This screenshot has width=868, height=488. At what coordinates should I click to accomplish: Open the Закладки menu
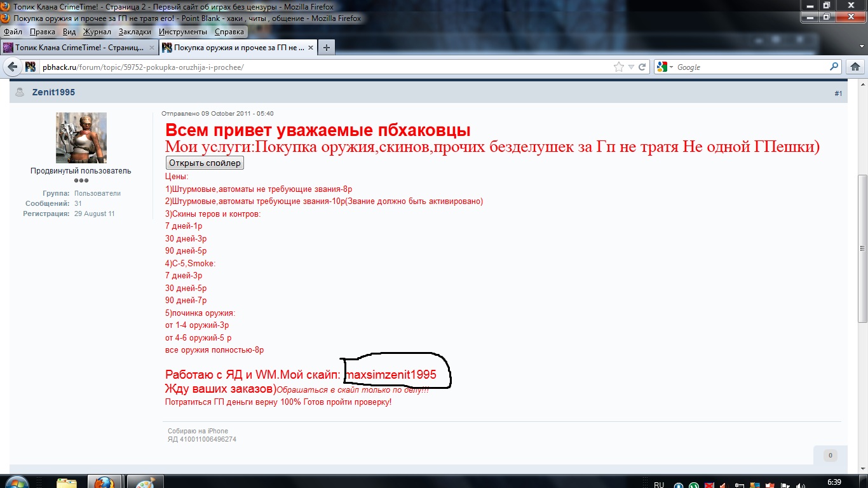click(135, 32)
